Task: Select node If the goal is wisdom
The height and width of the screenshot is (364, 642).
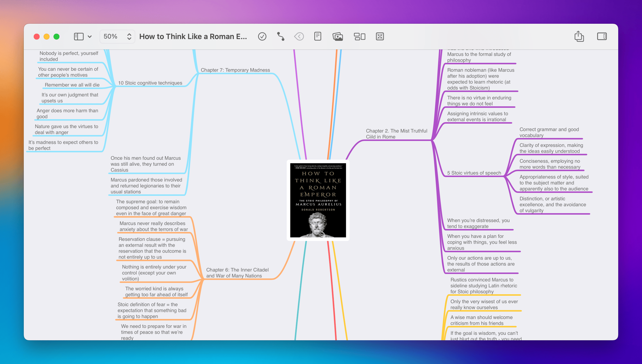Action: (486, 335)
